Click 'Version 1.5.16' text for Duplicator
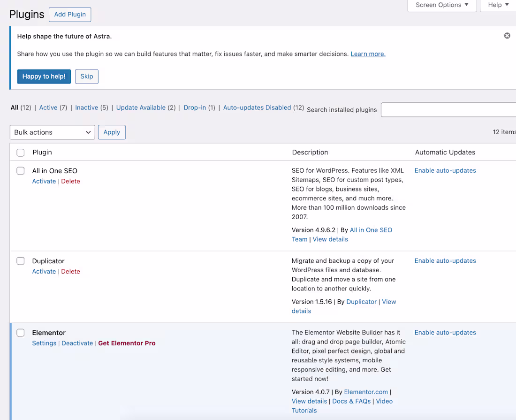 pyautogui.click(x=311, y=302)
